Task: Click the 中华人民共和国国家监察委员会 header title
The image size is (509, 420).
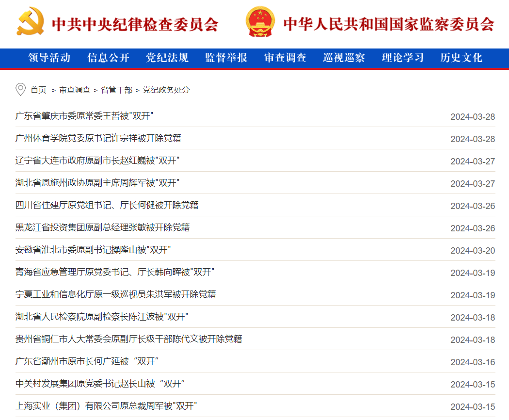Action: coord(388,24)
